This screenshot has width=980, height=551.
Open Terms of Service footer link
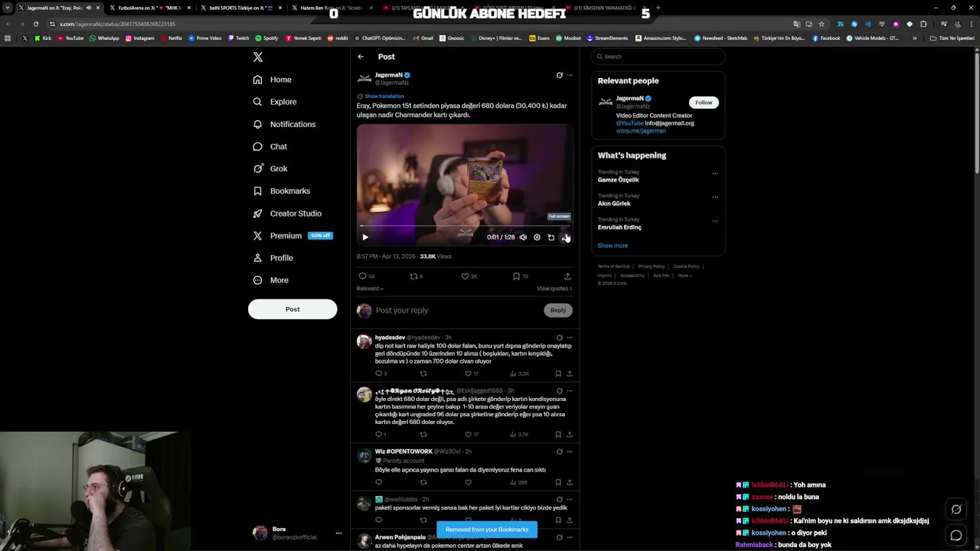click(613, 266)
